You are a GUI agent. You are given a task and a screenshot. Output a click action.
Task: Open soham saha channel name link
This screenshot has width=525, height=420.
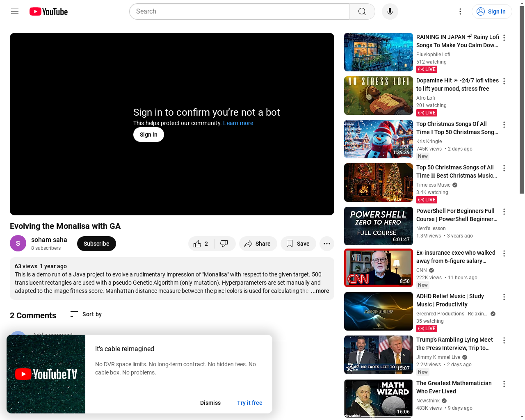[49, 240]
